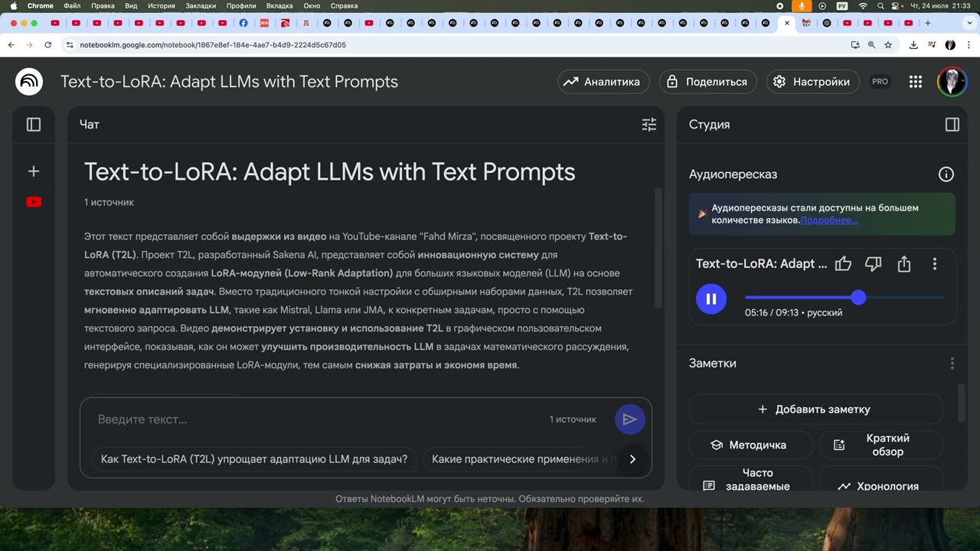Screen dimensions: 980x551
Task: Open new Chrome tab plus button
Action: pos(928,23)
